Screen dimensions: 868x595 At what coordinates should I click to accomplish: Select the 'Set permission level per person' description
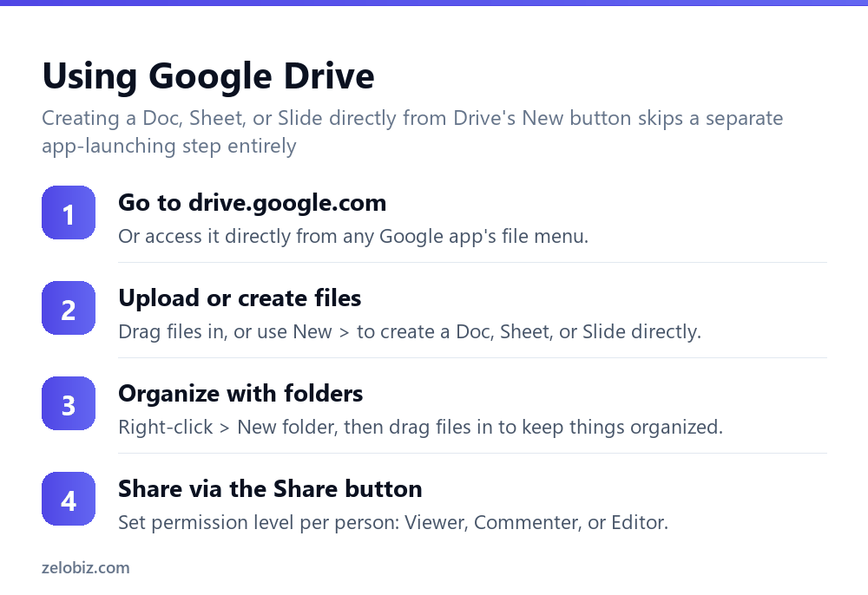pos(393,522)
